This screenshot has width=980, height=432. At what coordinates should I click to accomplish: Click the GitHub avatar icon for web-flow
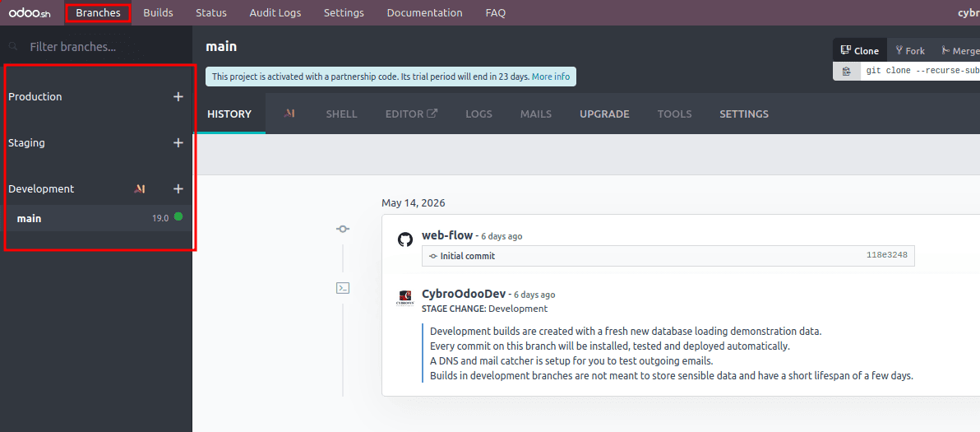pyautogui.click(x=405, y=239)
